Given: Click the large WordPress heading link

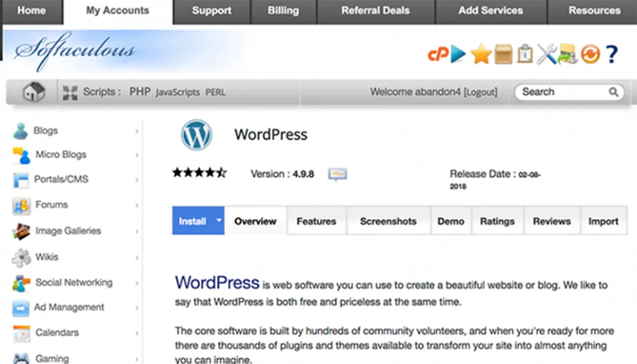Looking at the screenshot, I should [217, 282].
